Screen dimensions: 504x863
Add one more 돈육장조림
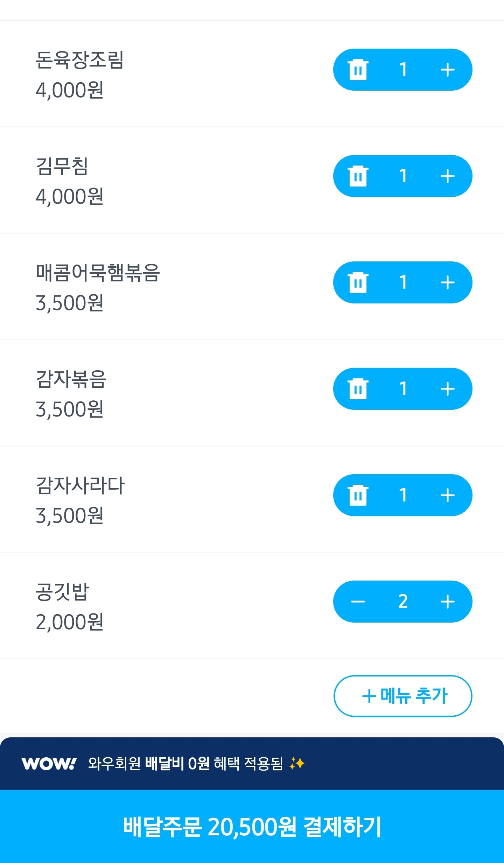tap(447, 70)
